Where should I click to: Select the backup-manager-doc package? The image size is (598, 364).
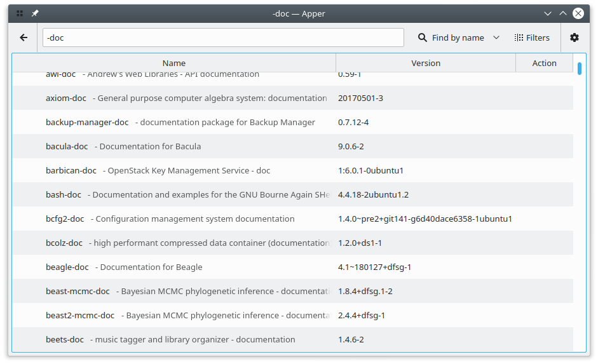87,122
